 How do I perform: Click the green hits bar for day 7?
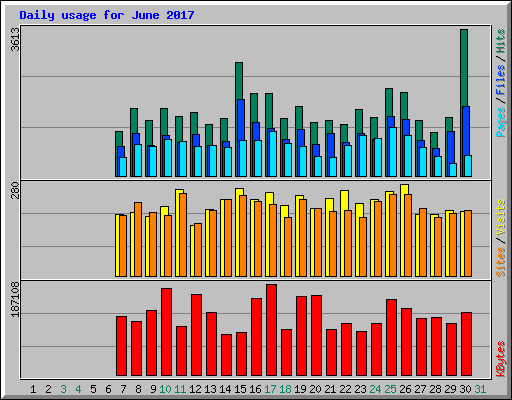(x=119, y=138)
